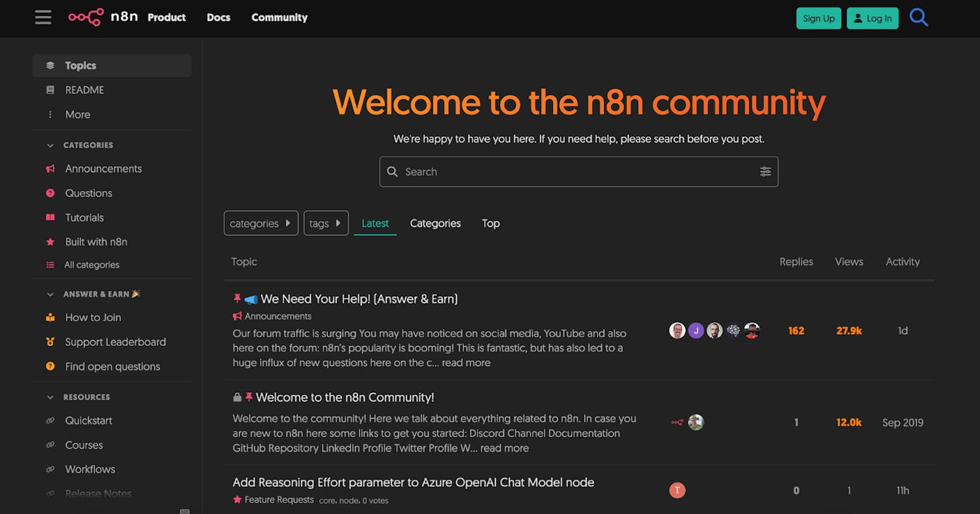Sort topics by Replies column
This screenshot has width=980, height=514.
coord(796,262)
